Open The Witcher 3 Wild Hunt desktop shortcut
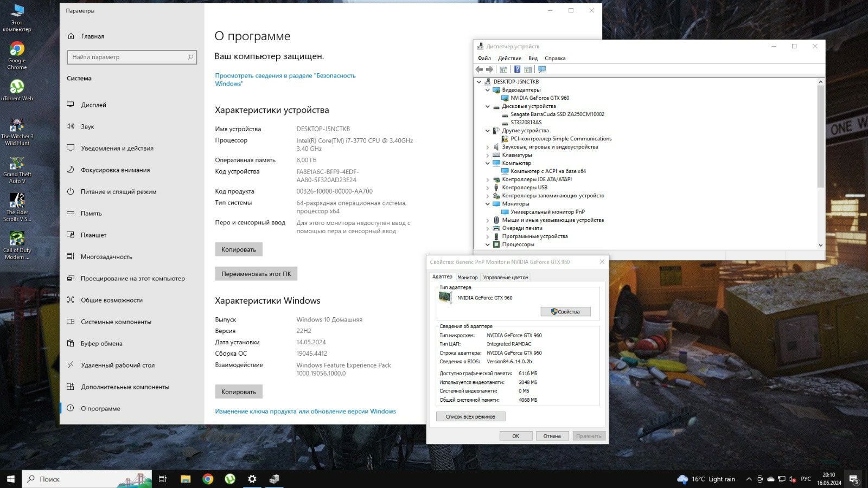The height and width of the screenshot is (488, 868). [17, 132]
